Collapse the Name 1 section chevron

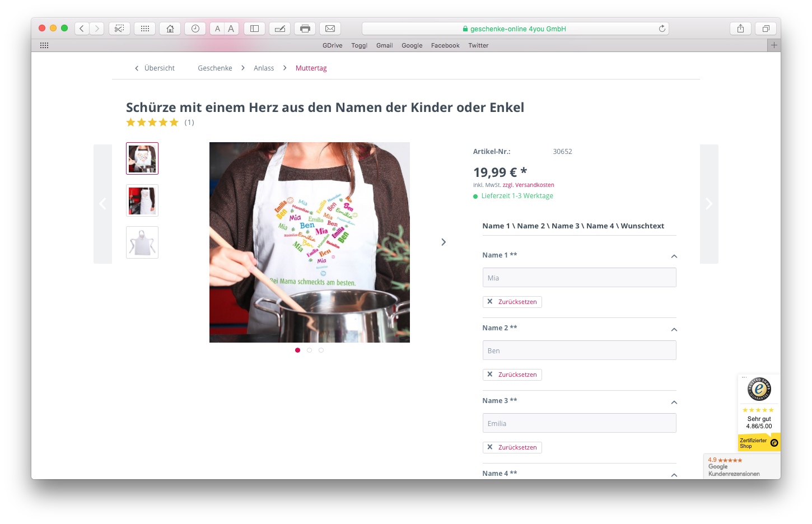point(674,256)
